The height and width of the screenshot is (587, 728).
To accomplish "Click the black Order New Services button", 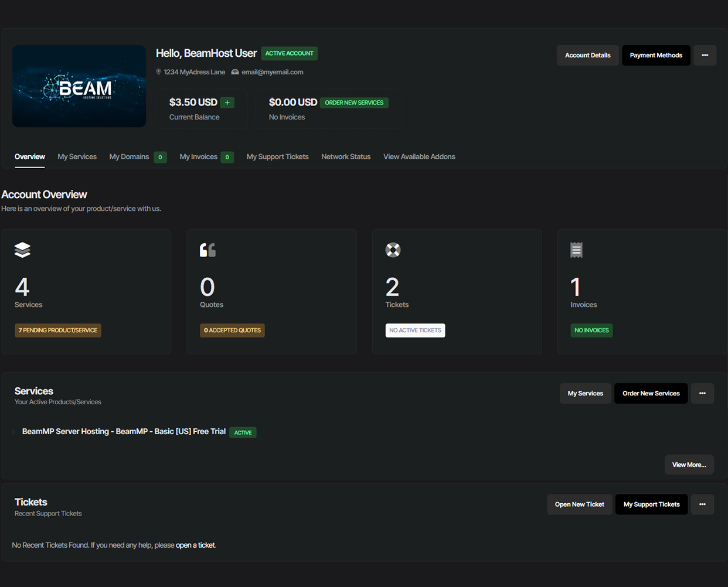I will click(651, 394).
